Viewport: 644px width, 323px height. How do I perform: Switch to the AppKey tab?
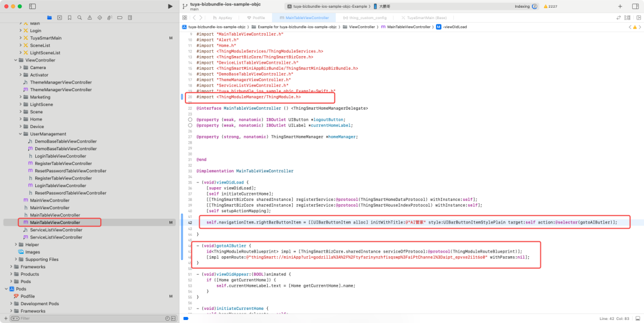click(x=222, y=18)
